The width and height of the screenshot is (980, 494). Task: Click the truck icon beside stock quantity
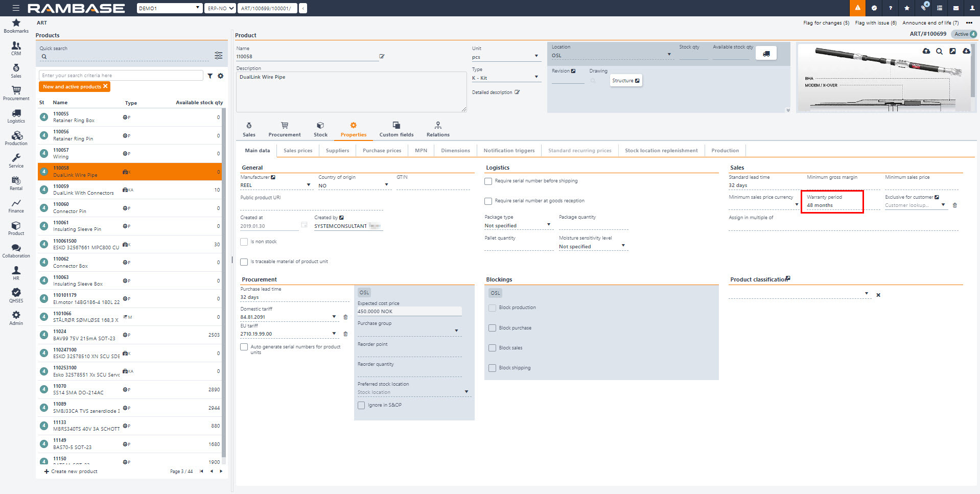coord(766,54)
